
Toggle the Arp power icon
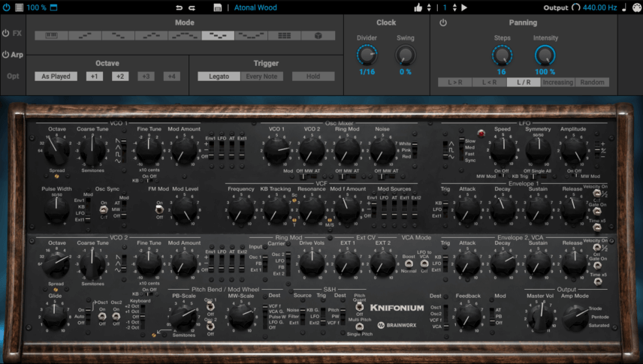pyautogui.click(x=5, y=55)
